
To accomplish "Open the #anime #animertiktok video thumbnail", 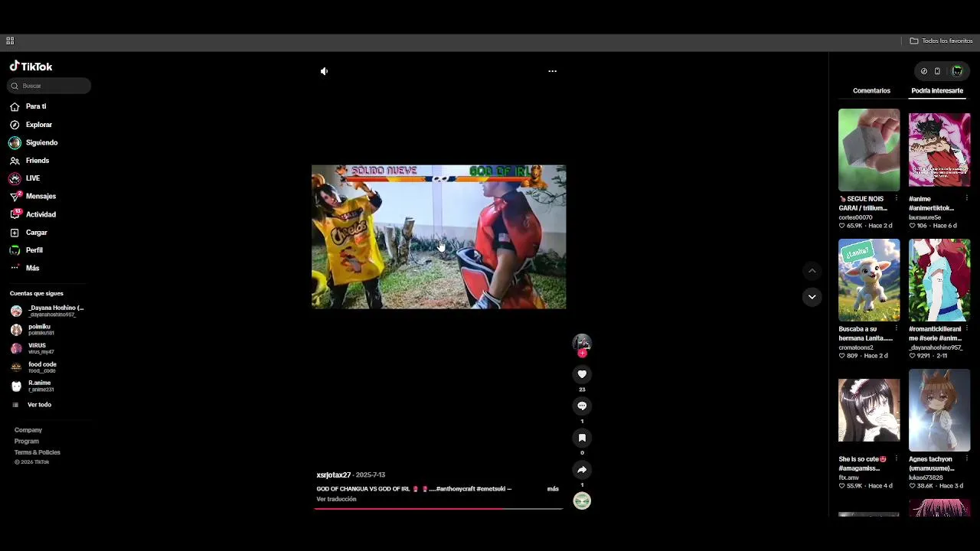I will [x=939, y=150].
